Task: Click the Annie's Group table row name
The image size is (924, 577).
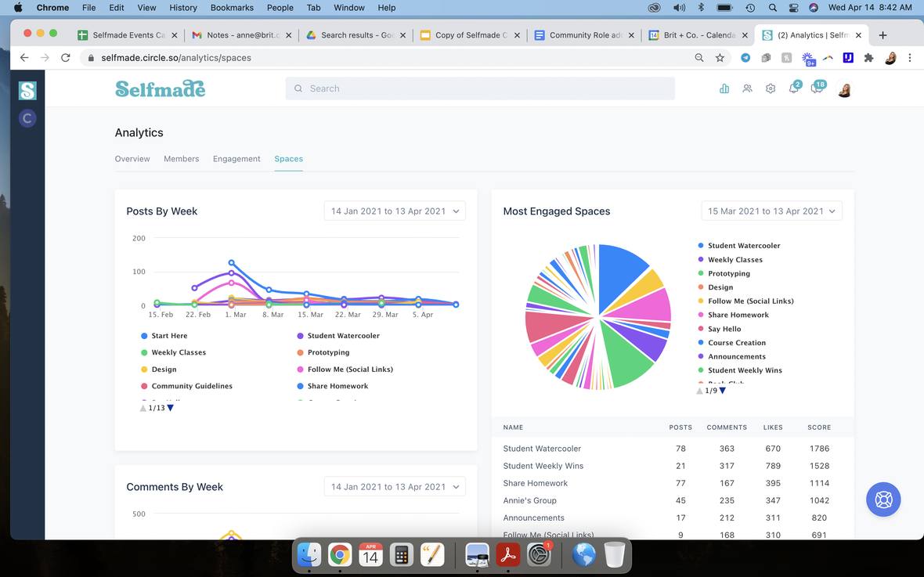Action: coord(529,500)
